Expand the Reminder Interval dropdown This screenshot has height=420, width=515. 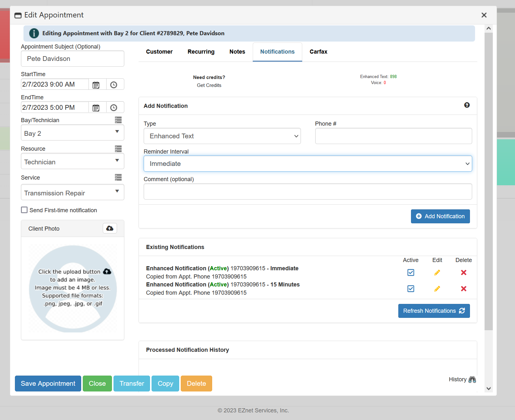(x=308, y=163)
